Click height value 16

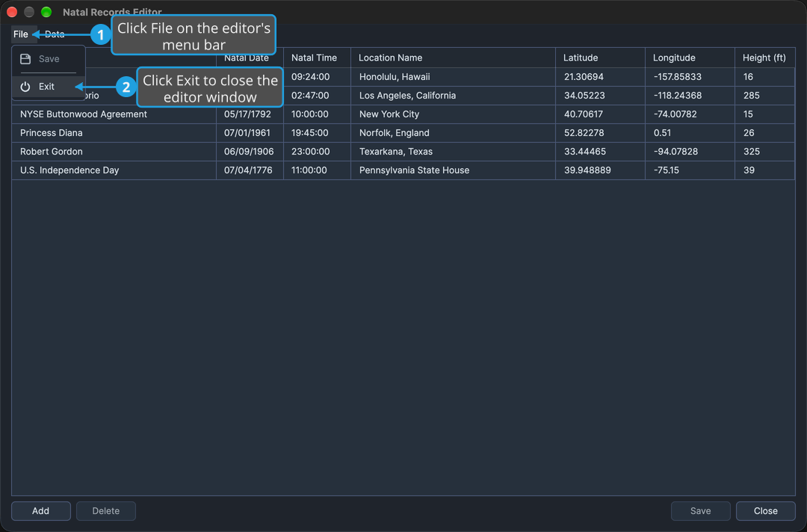coord(765,77)
